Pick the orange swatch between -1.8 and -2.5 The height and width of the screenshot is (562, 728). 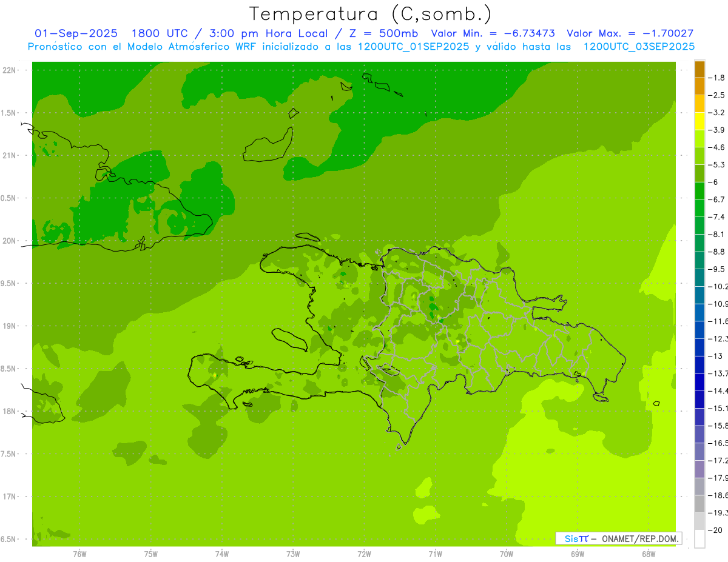pos(699,87)
